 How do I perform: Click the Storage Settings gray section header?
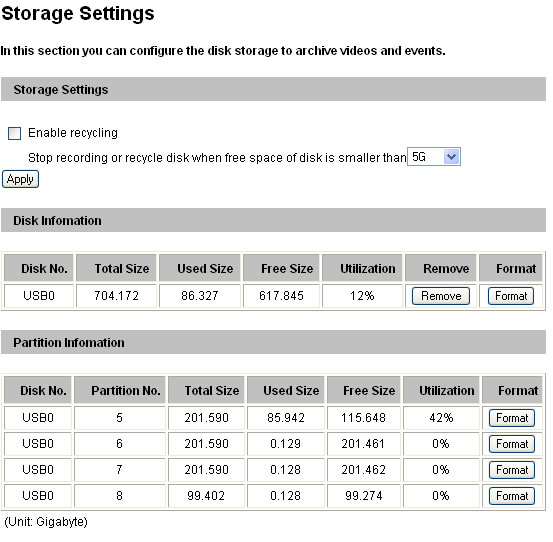(x=273, y=89)
